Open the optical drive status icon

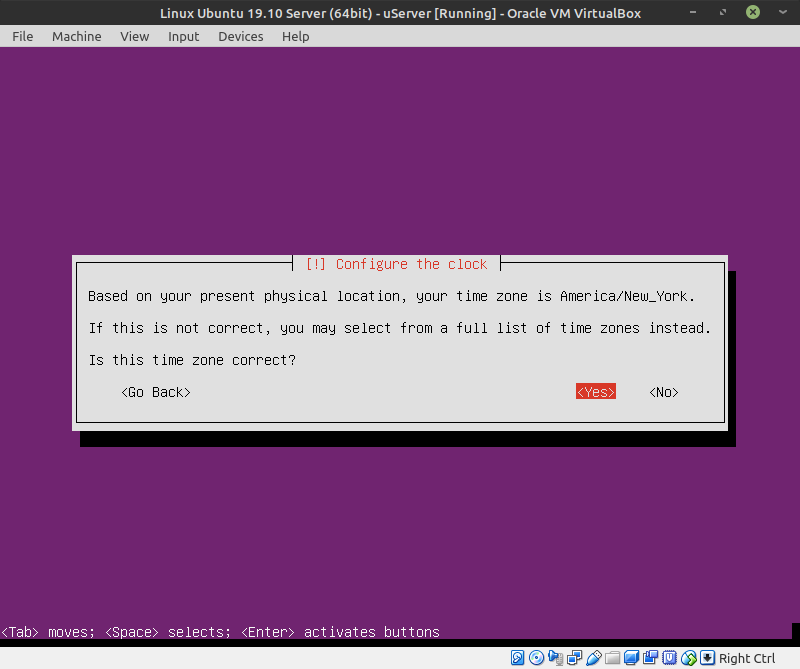[536, 658]
